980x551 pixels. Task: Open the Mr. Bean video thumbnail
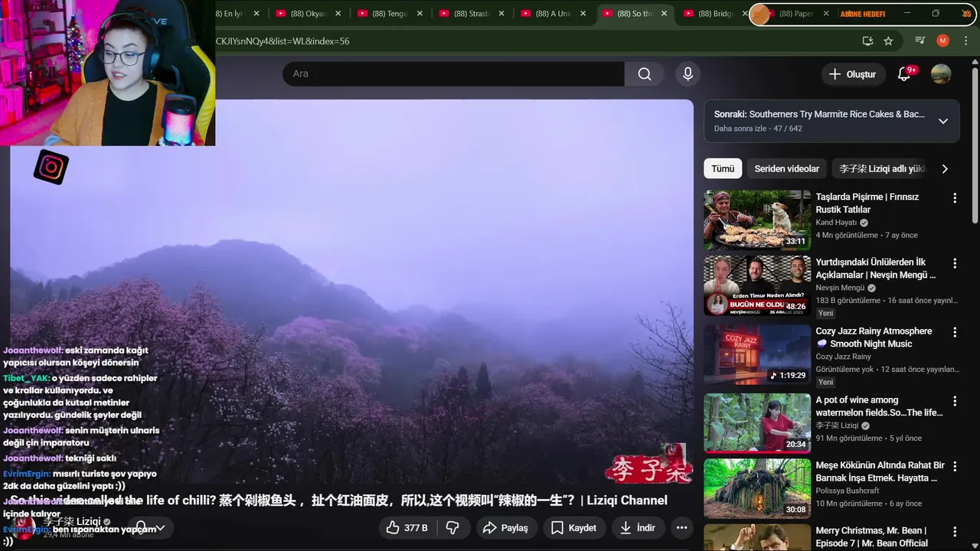pos(757,537)
